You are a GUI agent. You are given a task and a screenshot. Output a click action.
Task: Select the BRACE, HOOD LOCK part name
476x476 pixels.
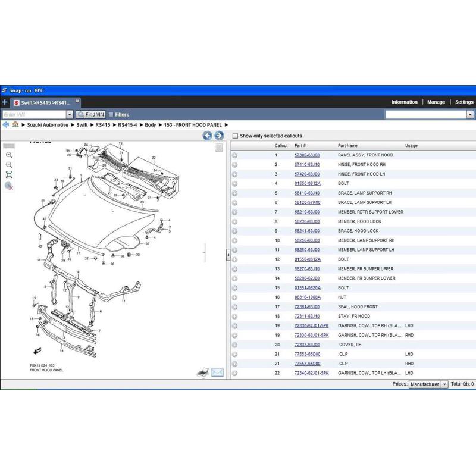click(x=358, y=231)
